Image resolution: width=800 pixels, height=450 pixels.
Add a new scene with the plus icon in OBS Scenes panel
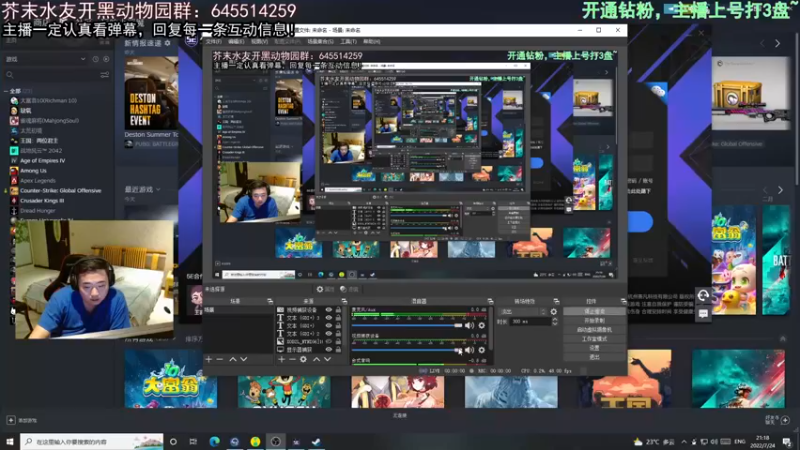pyautogui.click(x=209, y=359)
